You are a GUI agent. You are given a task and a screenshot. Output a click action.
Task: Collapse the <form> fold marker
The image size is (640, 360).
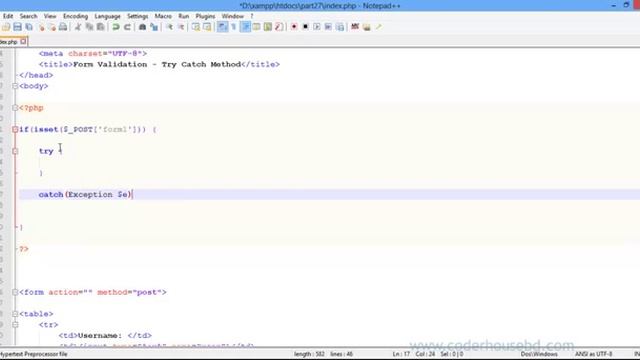click(x=15, y=292)
